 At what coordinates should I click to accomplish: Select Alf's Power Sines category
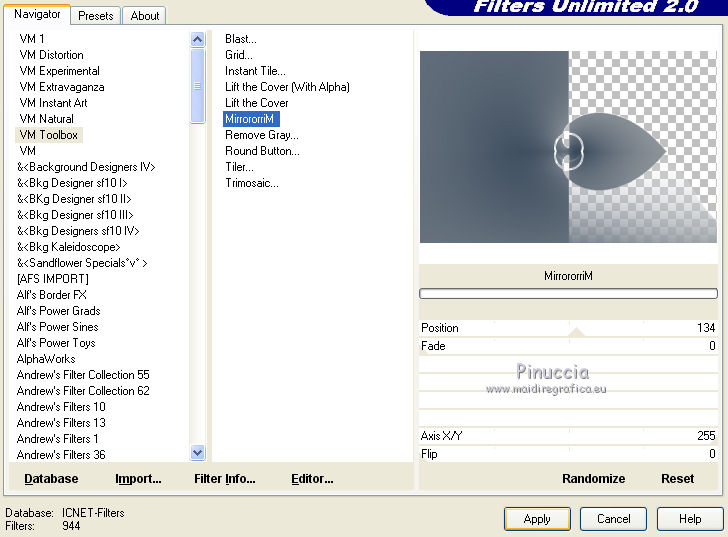tap(58, 327)
